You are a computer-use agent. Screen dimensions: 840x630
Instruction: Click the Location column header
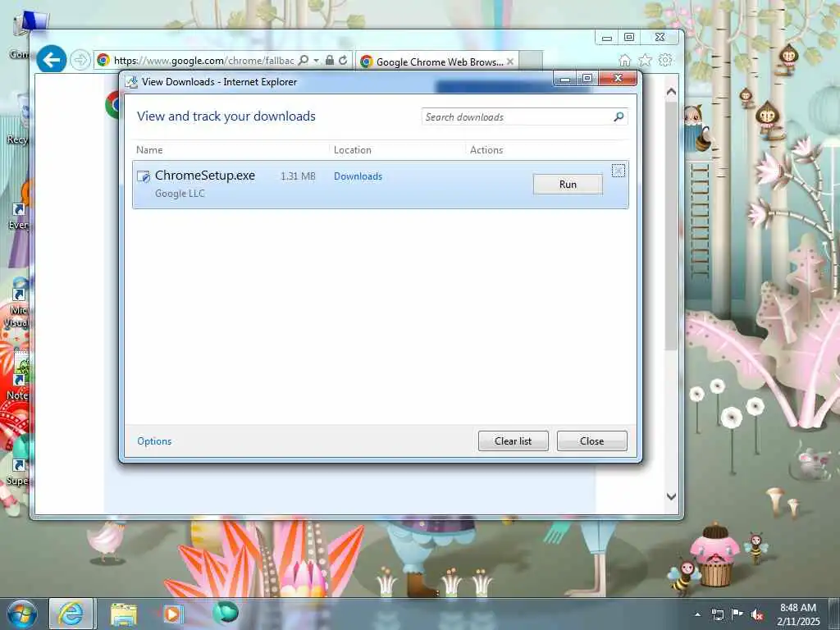tap(353, 150)
